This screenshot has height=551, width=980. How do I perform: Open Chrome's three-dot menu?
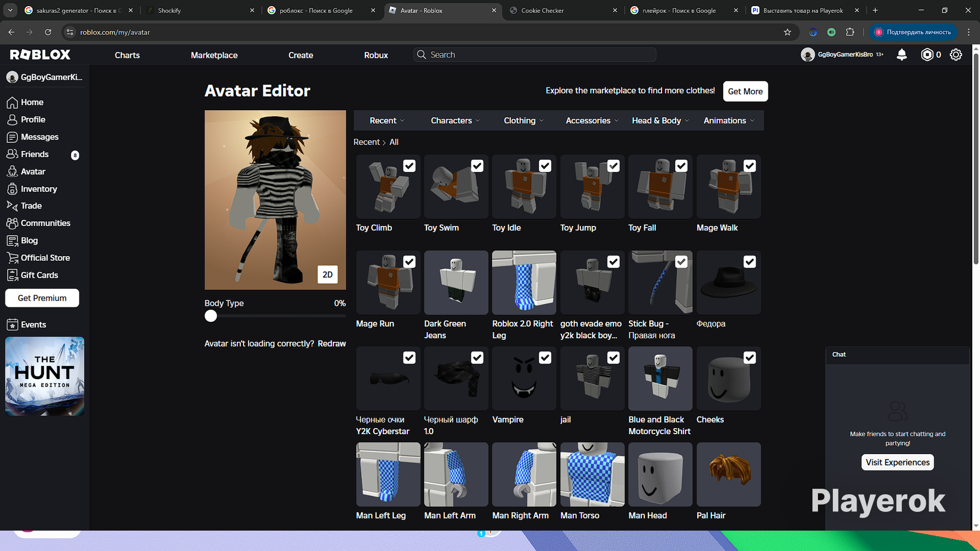pyautogui.click(x=968, y=32)
